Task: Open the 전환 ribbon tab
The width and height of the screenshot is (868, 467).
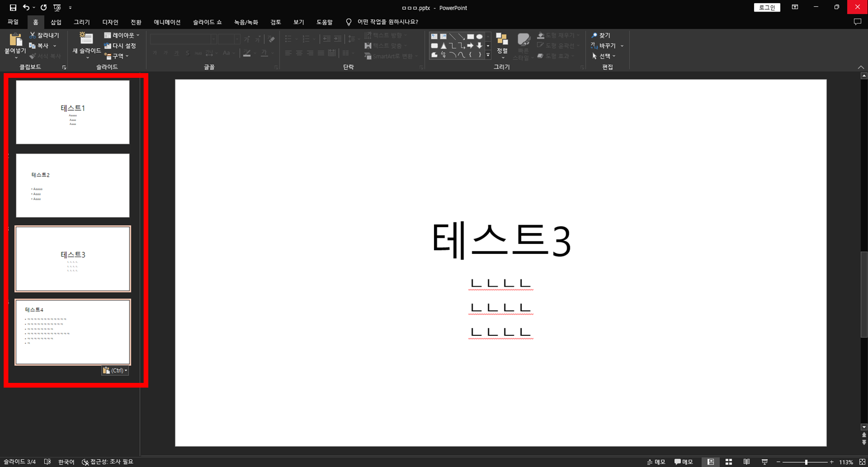Action: 136,22
